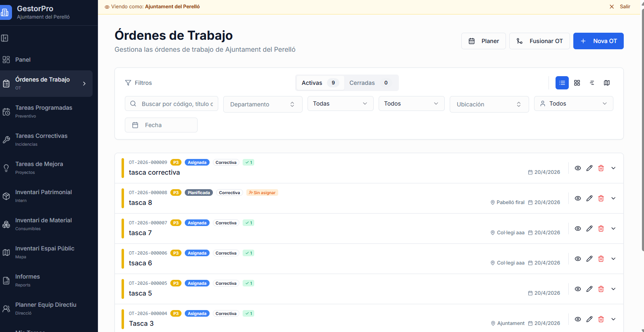Open the assignee Todos dropdown with person icon

pos(574,103)
